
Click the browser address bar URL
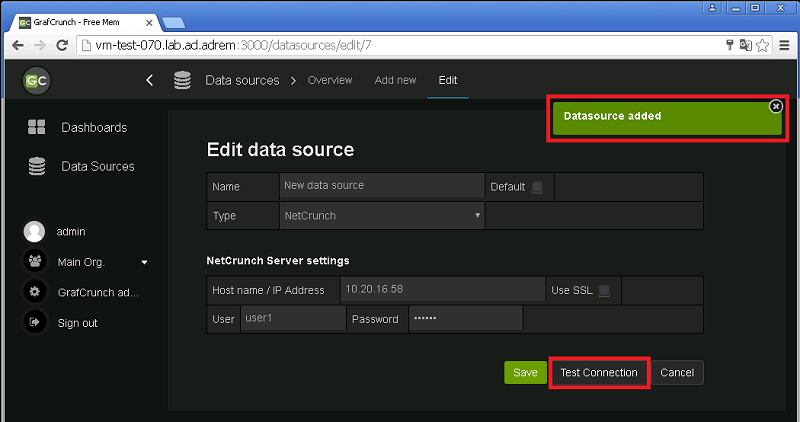[x=233, y=45]
